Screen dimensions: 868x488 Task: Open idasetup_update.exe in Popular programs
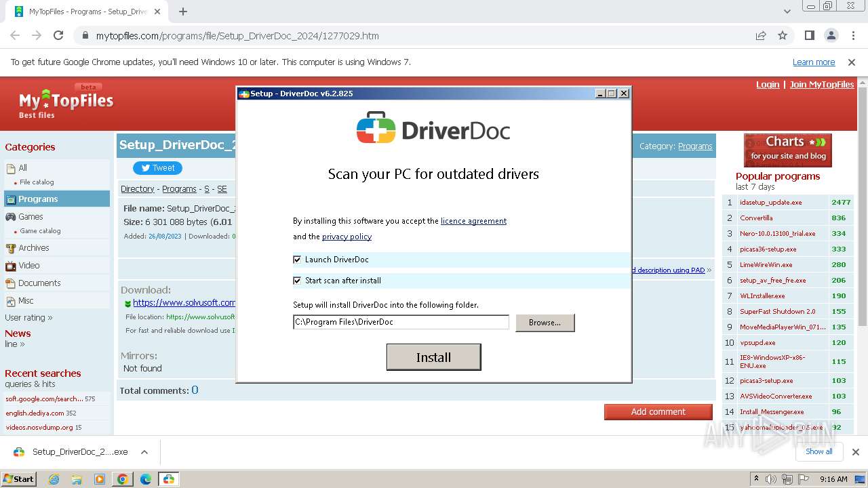click(770, 203)
